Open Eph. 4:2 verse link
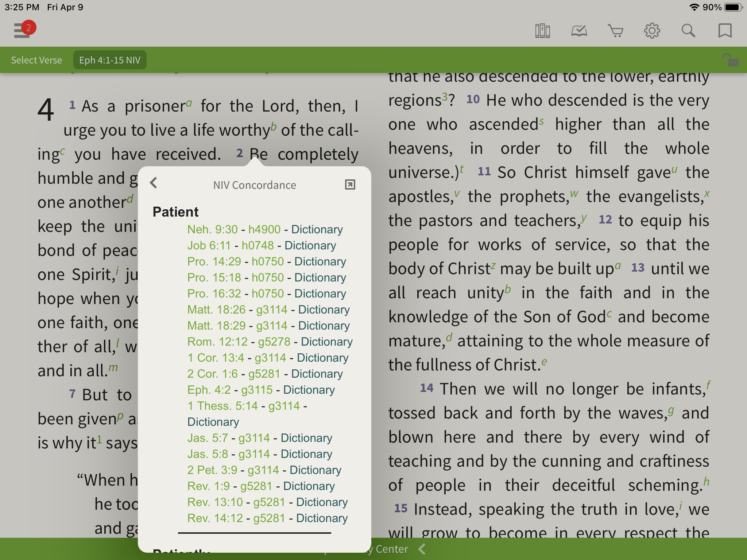Viewport: 747px width, 560px height. tap(209, 390)
